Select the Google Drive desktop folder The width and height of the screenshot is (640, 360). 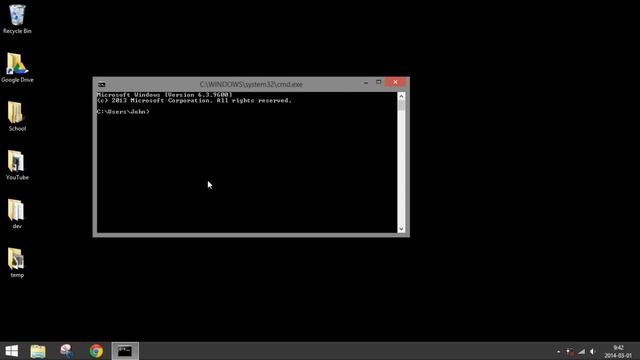[x=17, y=68]
